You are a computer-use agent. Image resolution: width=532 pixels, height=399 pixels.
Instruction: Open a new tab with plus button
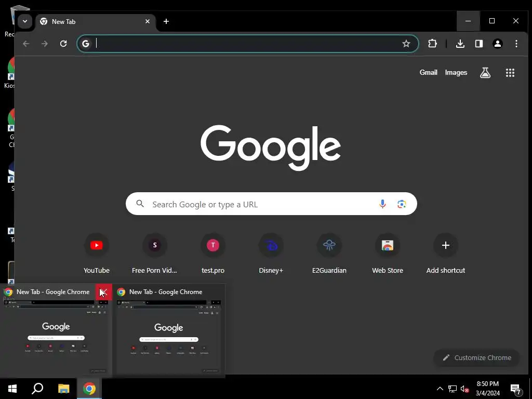coord(166,21)
